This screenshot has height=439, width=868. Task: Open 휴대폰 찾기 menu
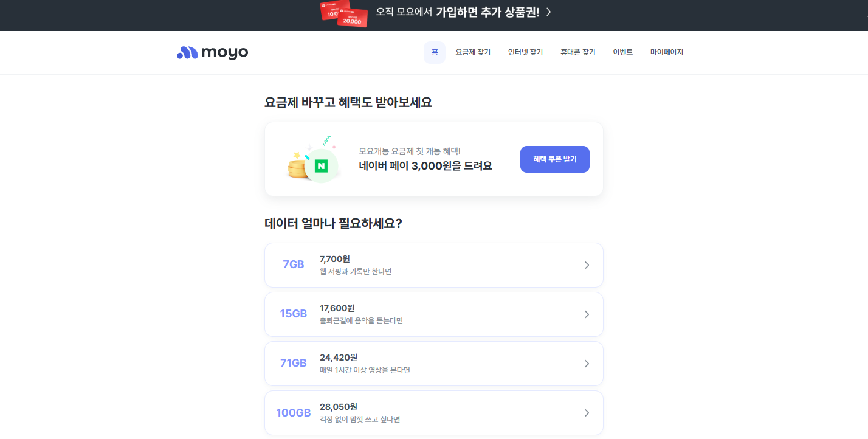pyautogui.click(x=577, y=52)
